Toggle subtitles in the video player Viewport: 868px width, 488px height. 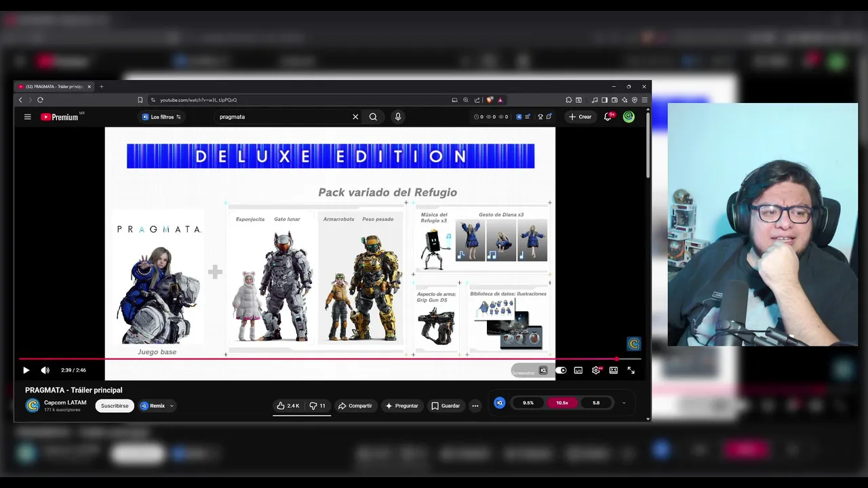pyautogui.click(x=578, y=370)
